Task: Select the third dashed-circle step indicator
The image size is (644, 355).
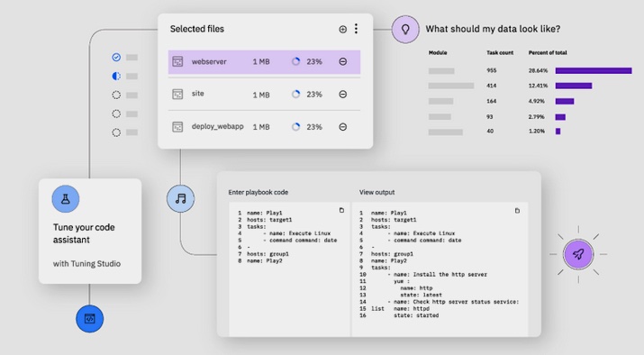Action: pyautogui.click(x=116, y=132)
